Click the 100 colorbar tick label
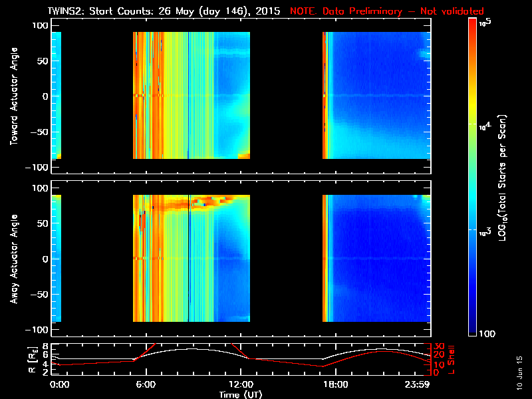Image resolution: width=532 pixels, height=399 pixels. 487,332
